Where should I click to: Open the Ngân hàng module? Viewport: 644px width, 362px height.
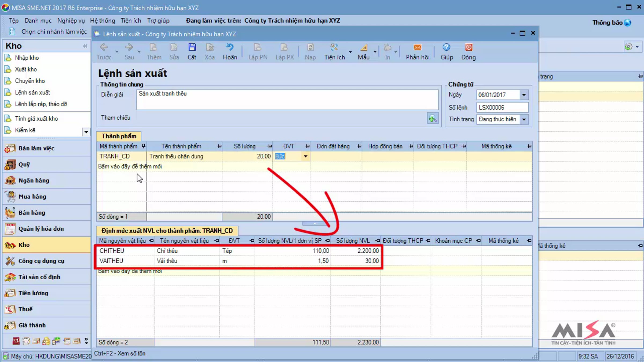tap(47, 180)
